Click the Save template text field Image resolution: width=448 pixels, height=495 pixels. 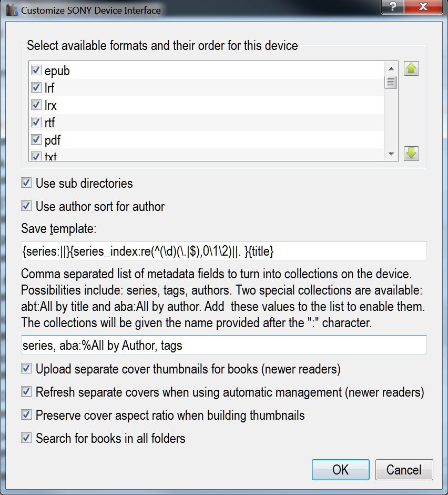[x=223, y=252]
